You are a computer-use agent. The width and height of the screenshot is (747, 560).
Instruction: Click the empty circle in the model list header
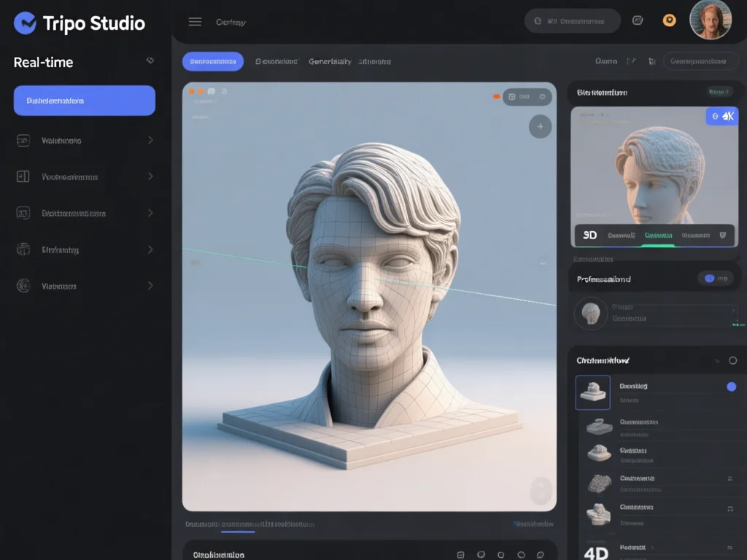[x=732, y=360]
